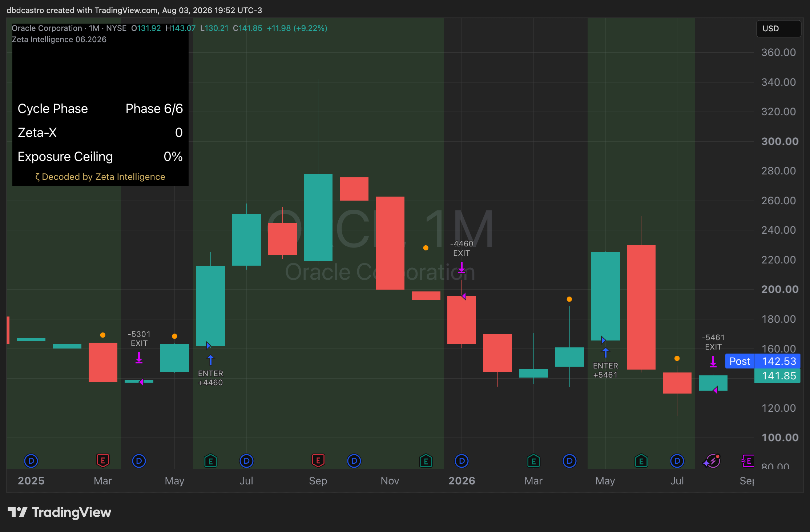Click the 200.00 price axis label
This screenshot has width=810, height=532.
click(780, 289)
